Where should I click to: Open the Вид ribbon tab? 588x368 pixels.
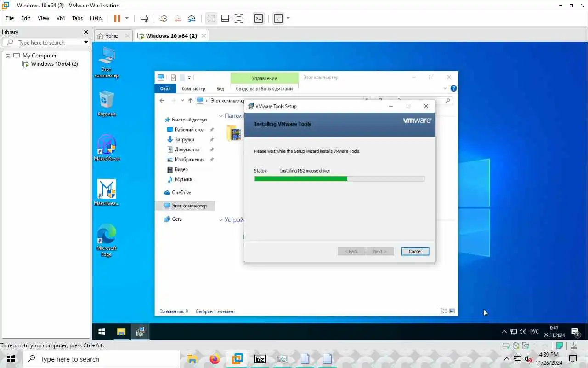point(220,89)
